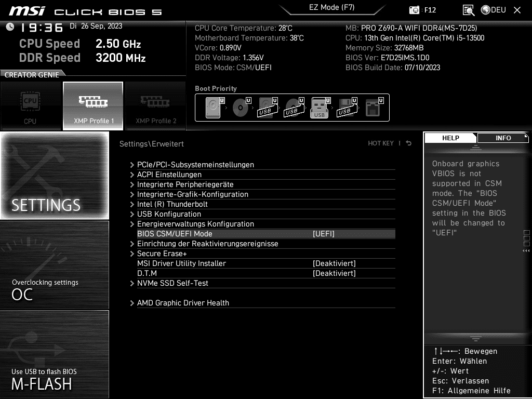Click the clock icon next to the time
The width and height of the screenshot is (532, 399).
click(x=10, y=26)
